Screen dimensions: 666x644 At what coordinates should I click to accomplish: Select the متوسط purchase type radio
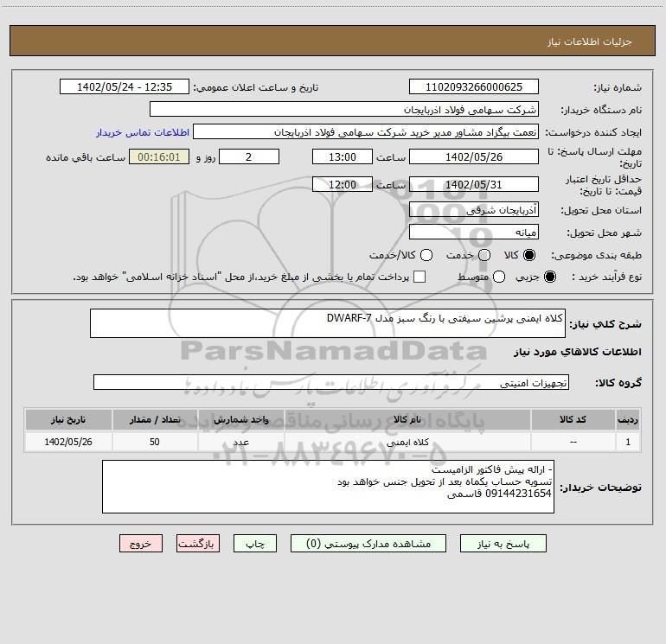click(499, 277)
